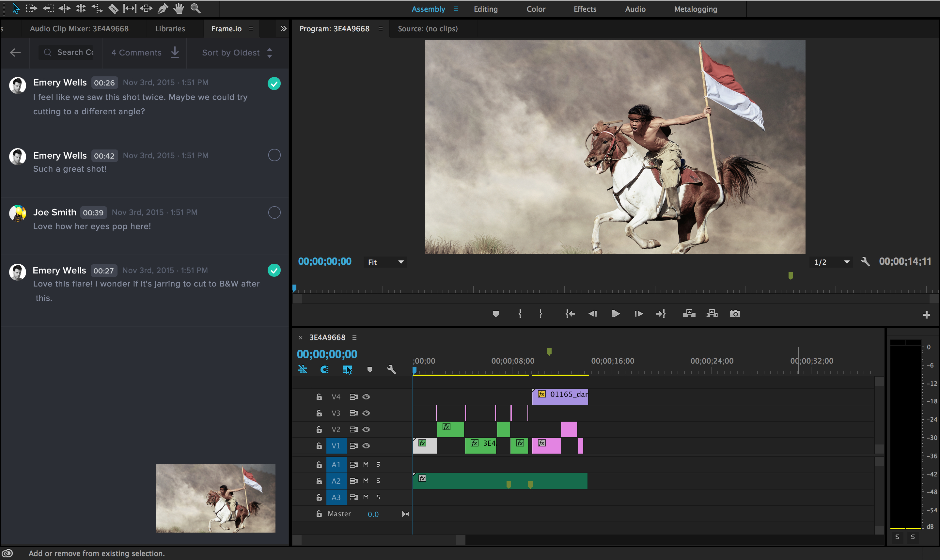Screen dimensions: 940x560
Task: Mark Joe Smith's comment as complete
Action: 274,212
